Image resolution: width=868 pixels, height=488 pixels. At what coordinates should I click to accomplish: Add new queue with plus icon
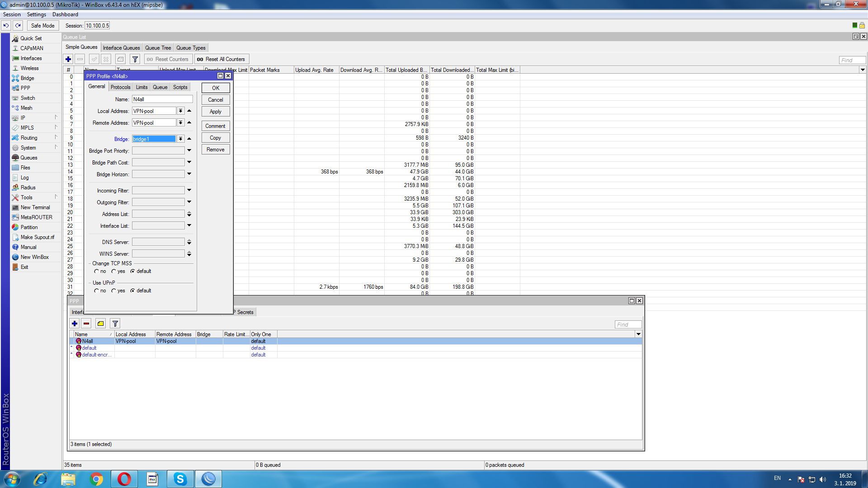[68, 59]
